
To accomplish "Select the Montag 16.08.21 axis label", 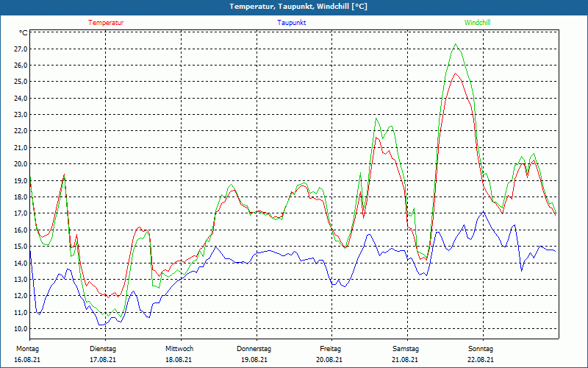I will (27, 354).
